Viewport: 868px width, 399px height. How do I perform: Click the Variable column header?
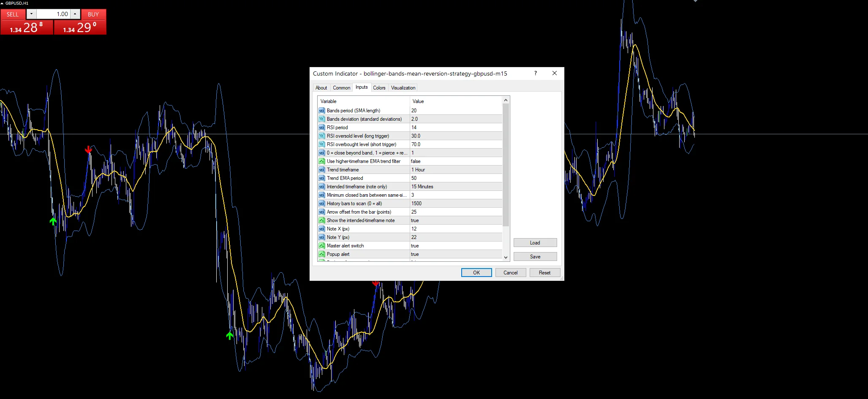[x=364, y=101]
